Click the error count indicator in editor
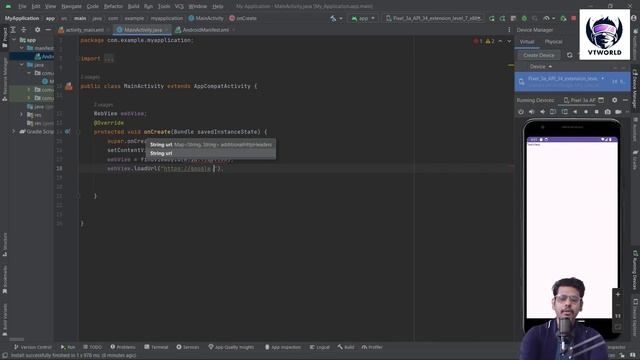This screenshot has height=360, width=640. [478, 41]
